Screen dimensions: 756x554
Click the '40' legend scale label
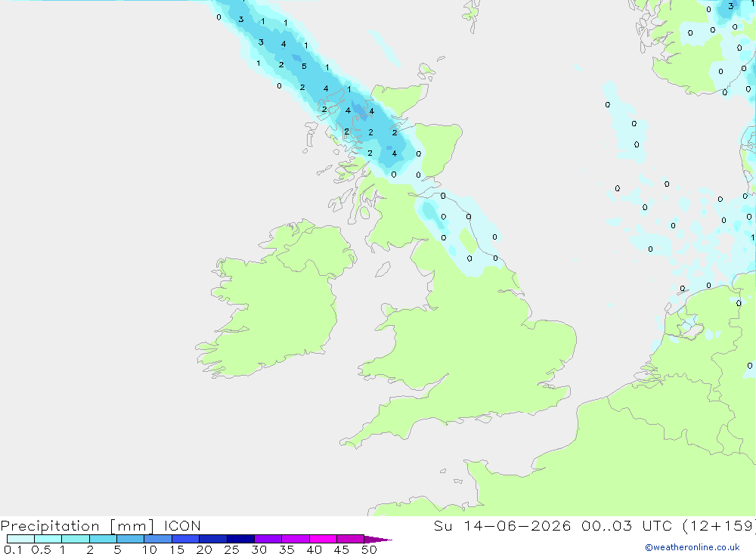click(314, 549)
